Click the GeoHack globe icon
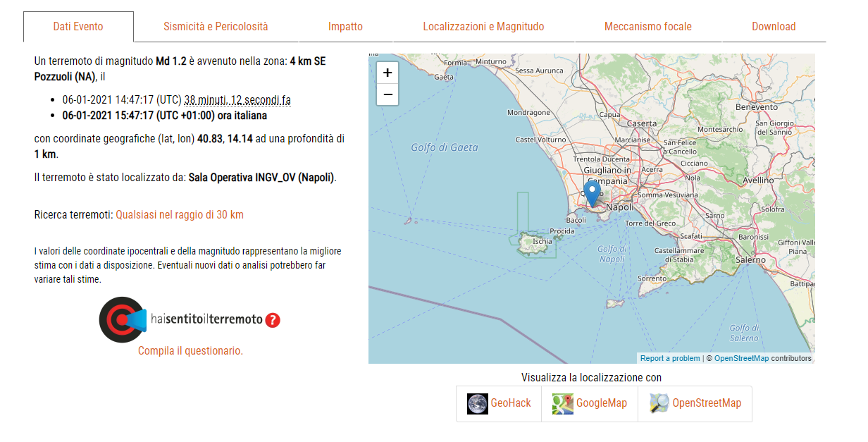This screenshot has height=442, width=868. (477, 403)
